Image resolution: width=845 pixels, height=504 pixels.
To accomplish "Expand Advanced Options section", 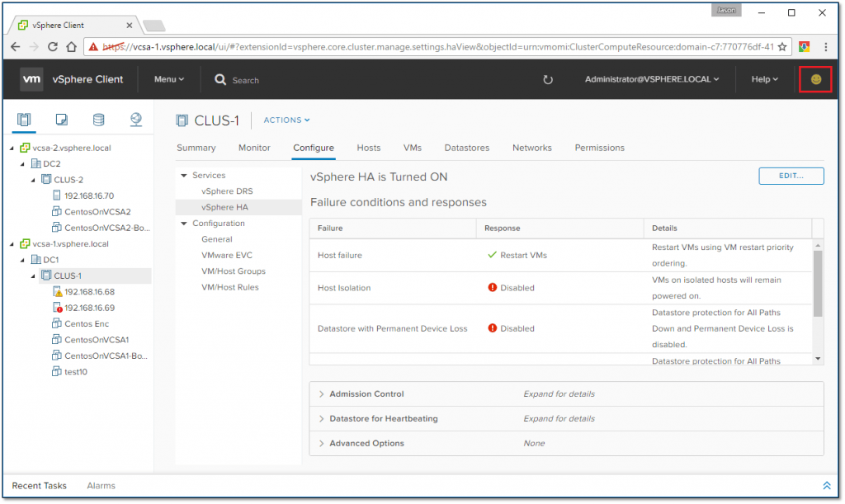I will 321,444.
